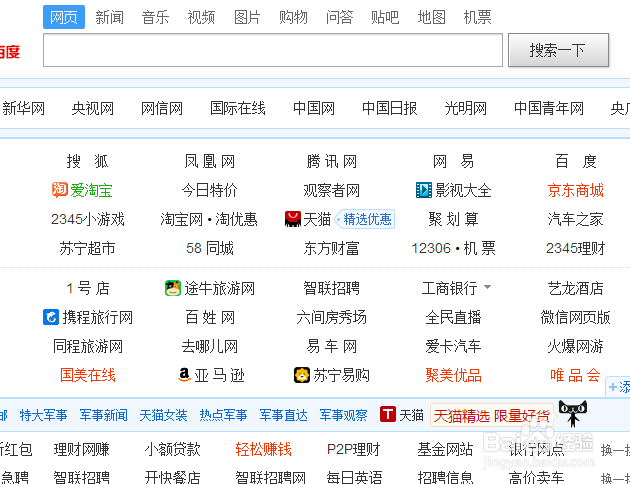Go to the 搜狐 site link
630x484 pixels.
pyautogui.click(x=87, y=161)
